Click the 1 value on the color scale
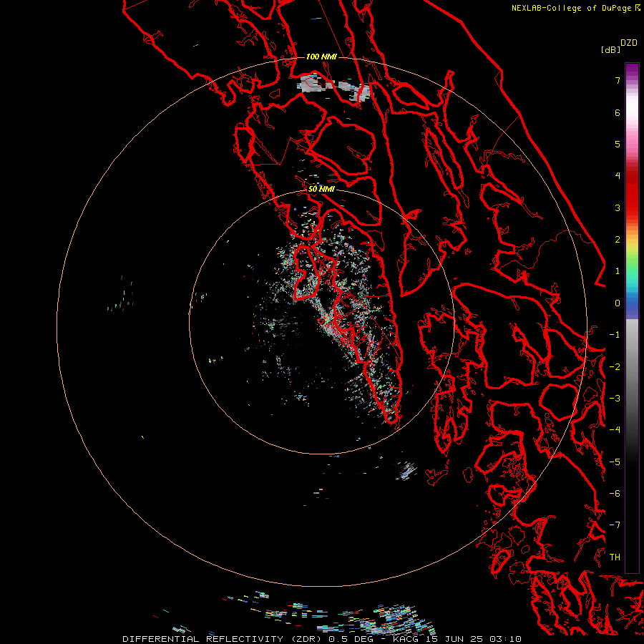 click(x=618, y=271)
